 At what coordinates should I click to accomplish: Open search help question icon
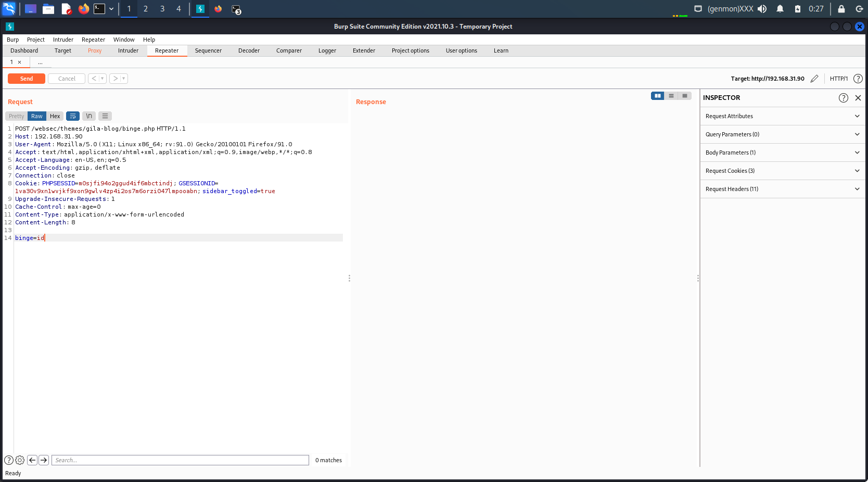9,460
